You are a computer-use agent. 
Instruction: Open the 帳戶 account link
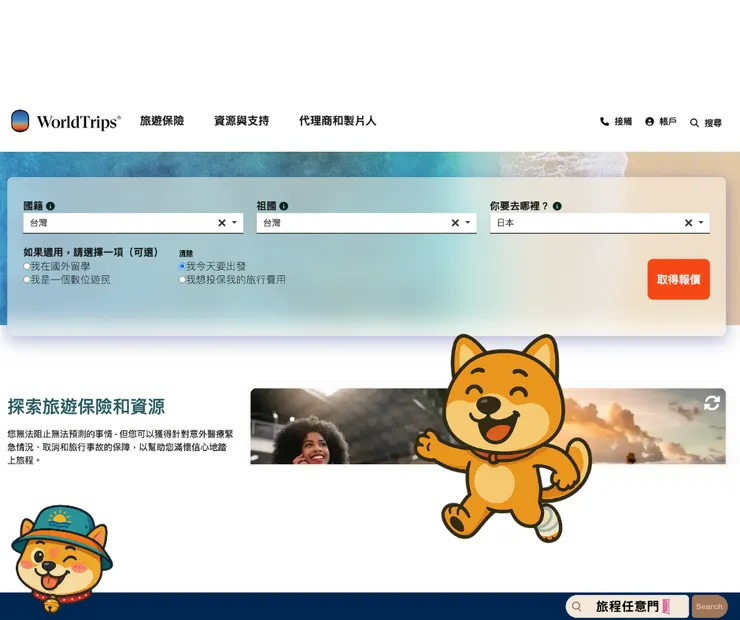coord(668,121)
